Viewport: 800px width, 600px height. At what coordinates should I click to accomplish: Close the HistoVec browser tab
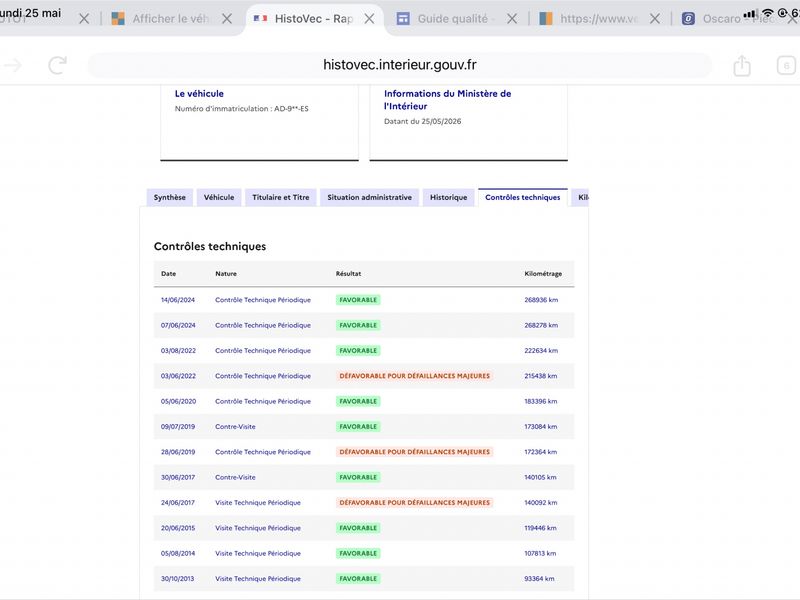click(x=369, y=19)
